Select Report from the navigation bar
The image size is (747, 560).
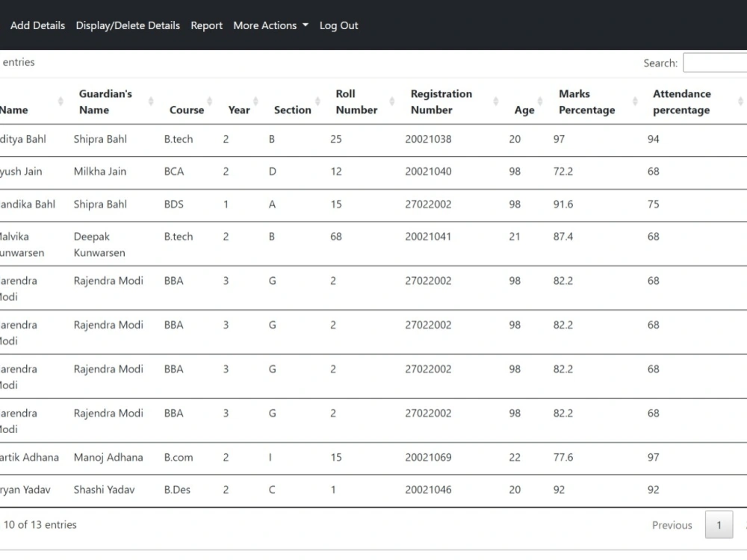click(206, 25)
